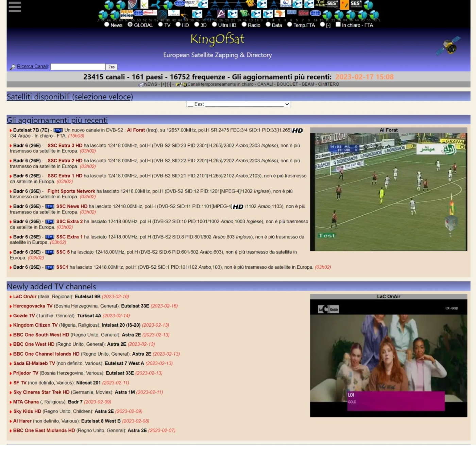
Task: Click the orange square satellite logo icon
Action: [344, 4]
